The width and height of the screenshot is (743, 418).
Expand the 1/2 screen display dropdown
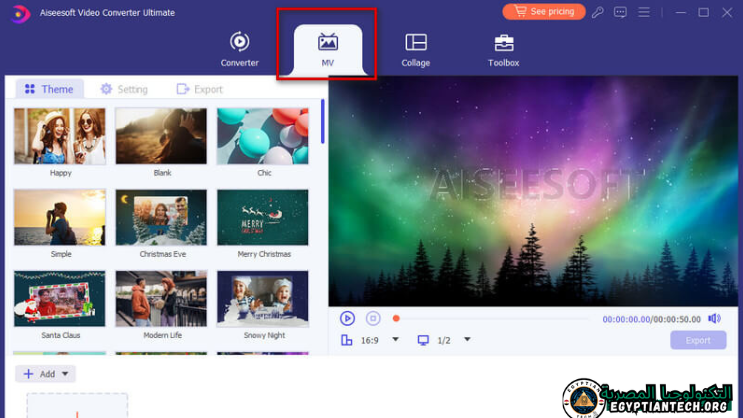(467, 340)
